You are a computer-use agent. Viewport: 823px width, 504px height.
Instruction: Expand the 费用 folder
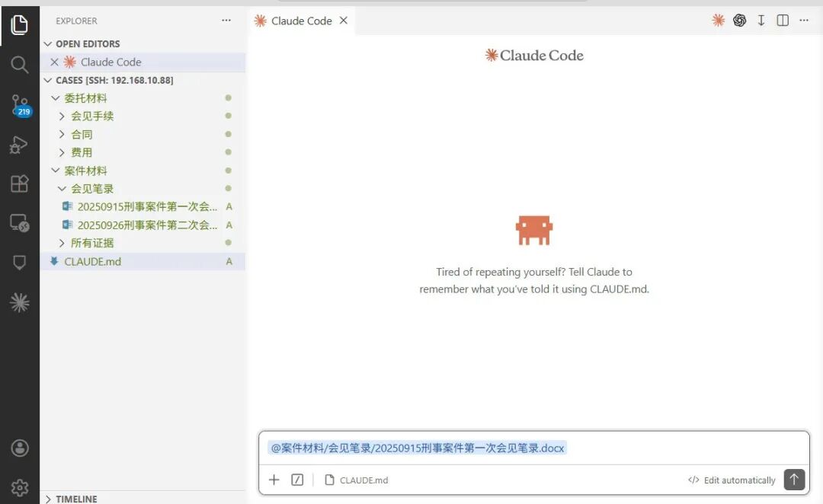click(143, 152)
